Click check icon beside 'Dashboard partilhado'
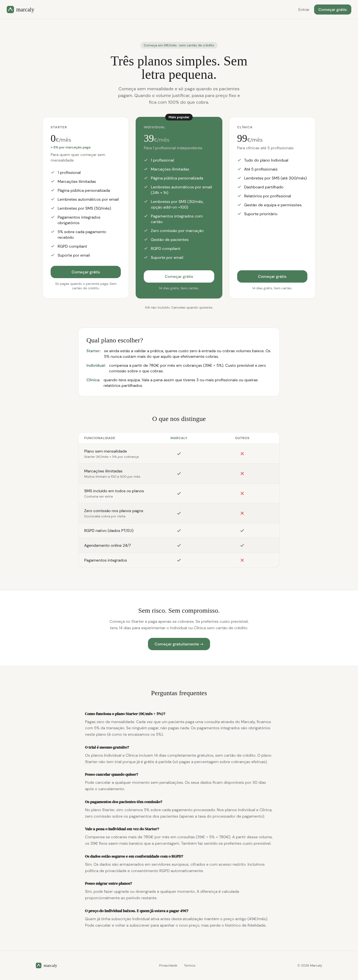The height and width of the screenshot is (980, 358). [x=239, y=187]
